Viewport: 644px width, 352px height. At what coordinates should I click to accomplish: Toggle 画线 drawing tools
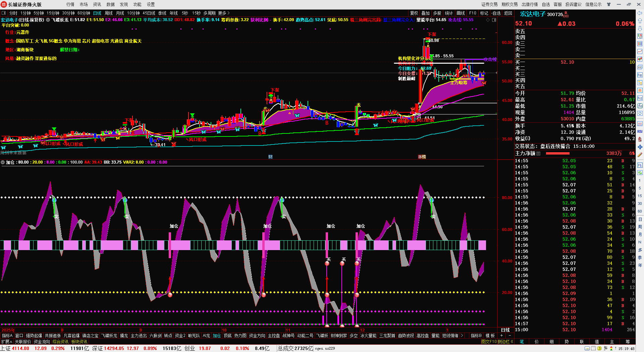(461, 13)
